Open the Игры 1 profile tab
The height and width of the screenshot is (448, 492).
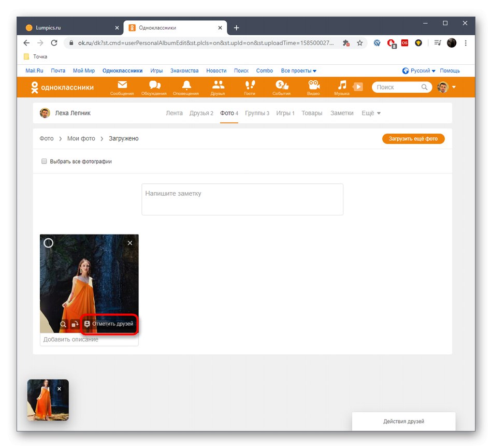tap(285, 113)
